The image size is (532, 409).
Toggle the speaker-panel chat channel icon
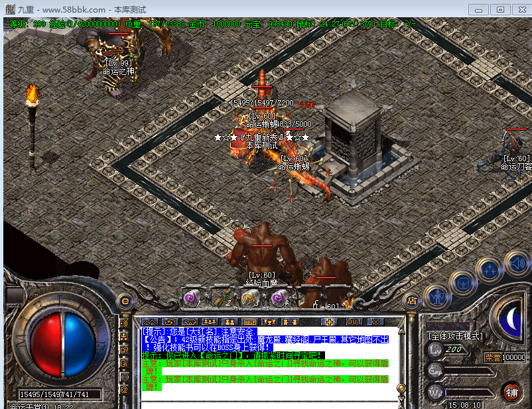point(124,363)
